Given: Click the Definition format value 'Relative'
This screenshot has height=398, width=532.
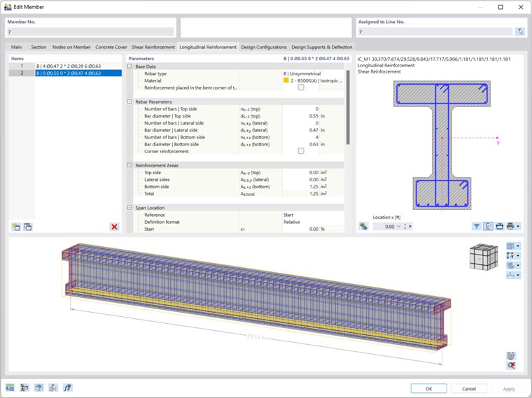Looking at the screenshot, I should coord(292,222).
